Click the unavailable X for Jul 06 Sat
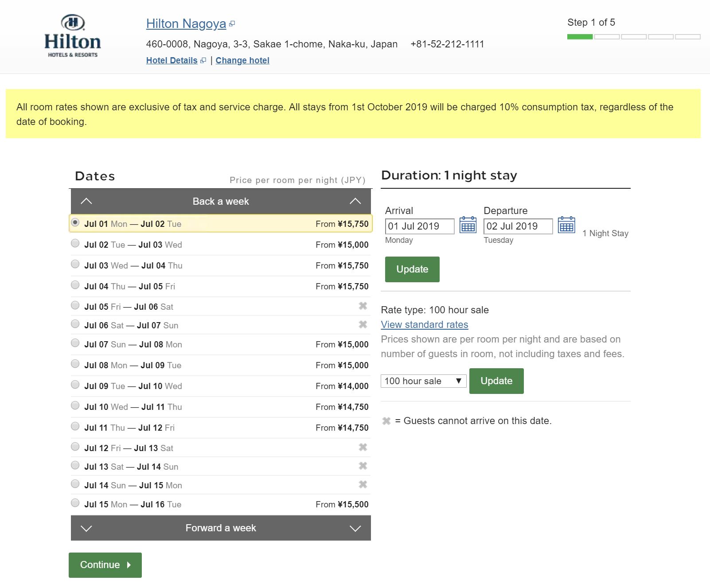Screen dimensions: 710x588 [x=363, y=324]
